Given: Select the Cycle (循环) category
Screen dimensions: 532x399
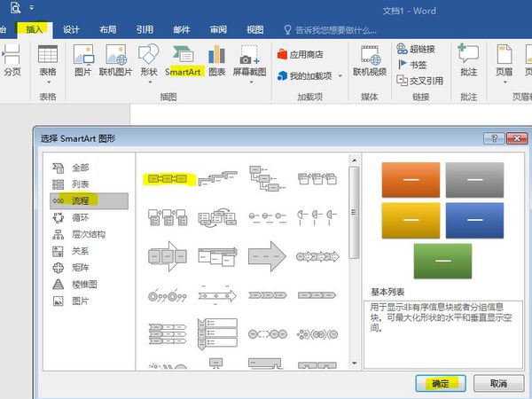Looking at the screenshot, I should 89,217.
